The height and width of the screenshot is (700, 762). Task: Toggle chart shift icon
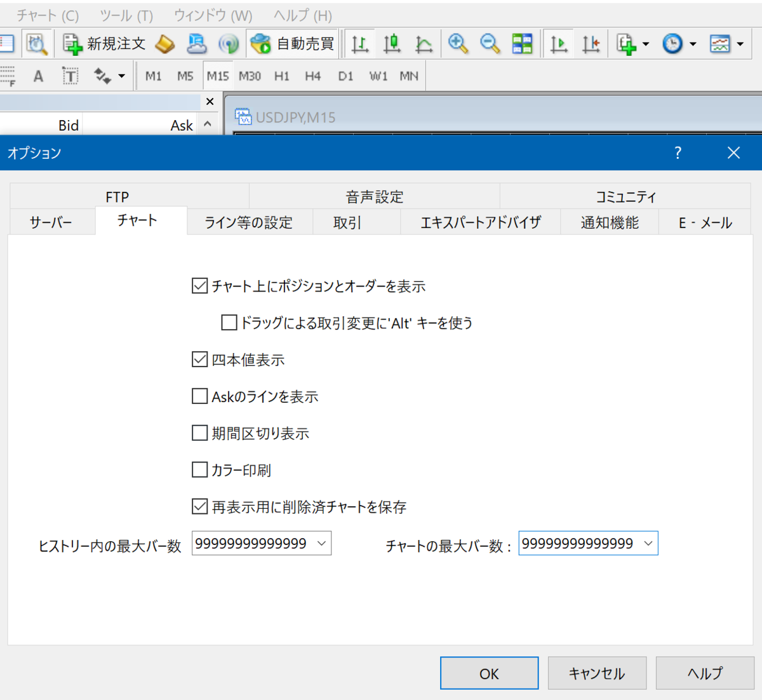(591, 44)
